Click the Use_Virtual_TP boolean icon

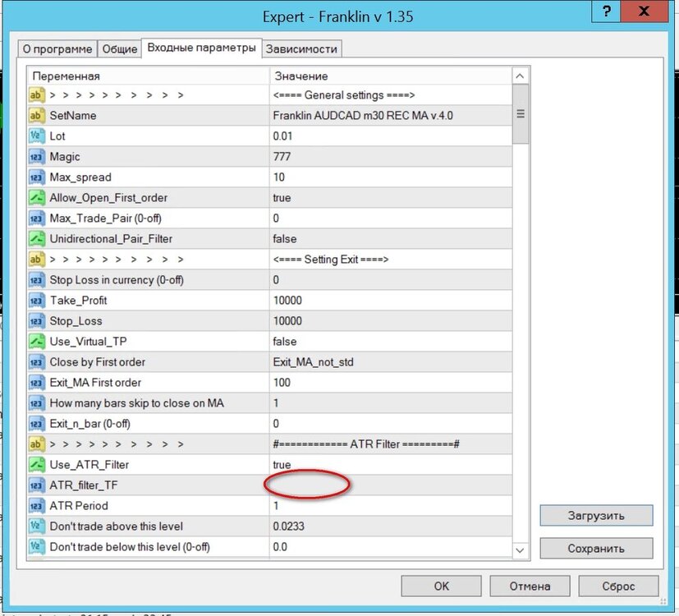36,342
